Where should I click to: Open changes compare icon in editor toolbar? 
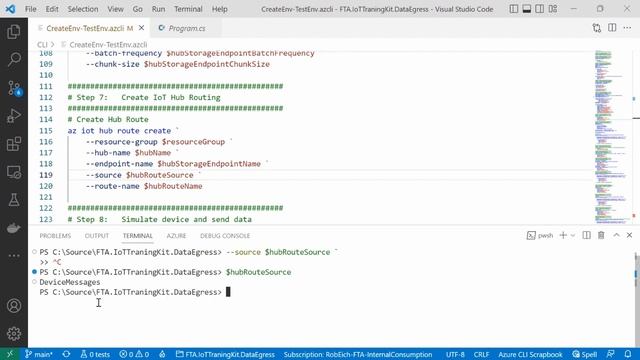(x=597, y=28)
